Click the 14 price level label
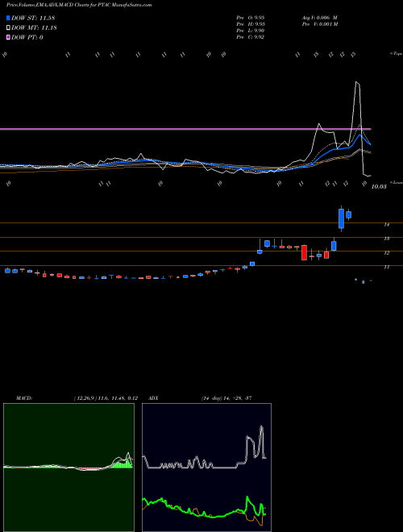 click(386, 225)
